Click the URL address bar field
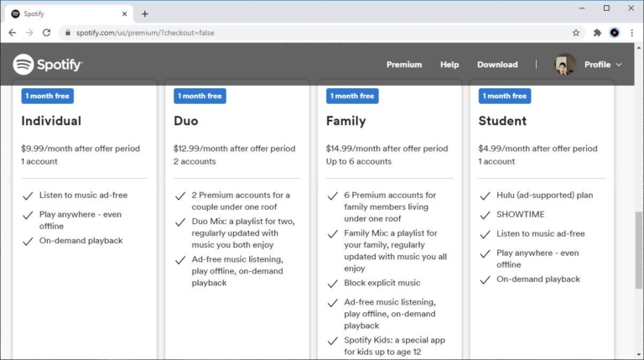This screenshot has height=360, width=644. click(x=319, y=33)
